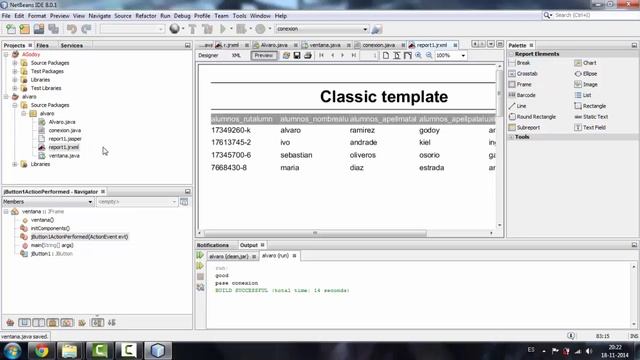Toggle Sort by Name in Navigator footer
This screenshot has width=640, height=360.
[x=97, y=322]
